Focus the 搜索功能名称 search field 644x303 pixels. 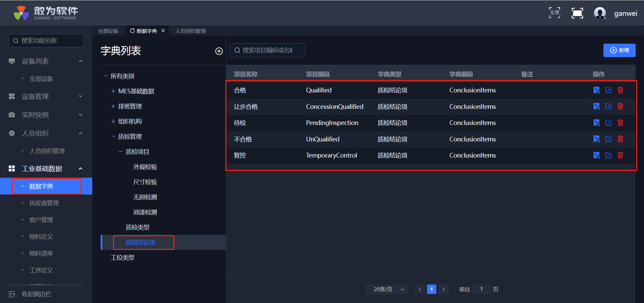(46, 41)
